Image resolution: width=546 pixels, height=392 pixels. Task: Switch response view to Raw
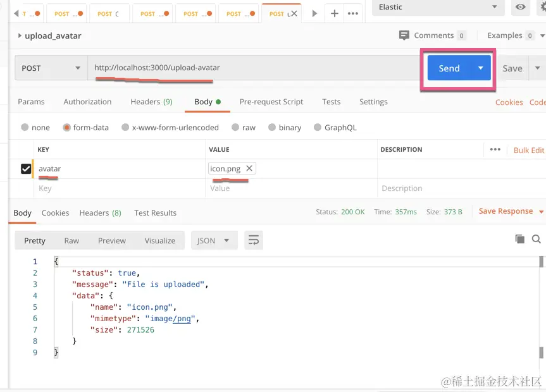pyautogui.click(x=71, y=240)
